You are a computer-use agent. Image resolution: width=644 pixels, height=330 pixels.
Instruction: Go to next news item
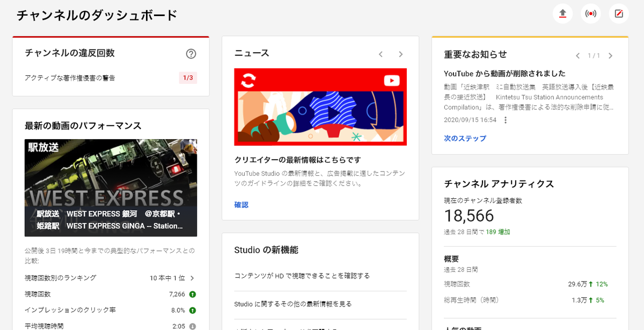tap(400, 54)
